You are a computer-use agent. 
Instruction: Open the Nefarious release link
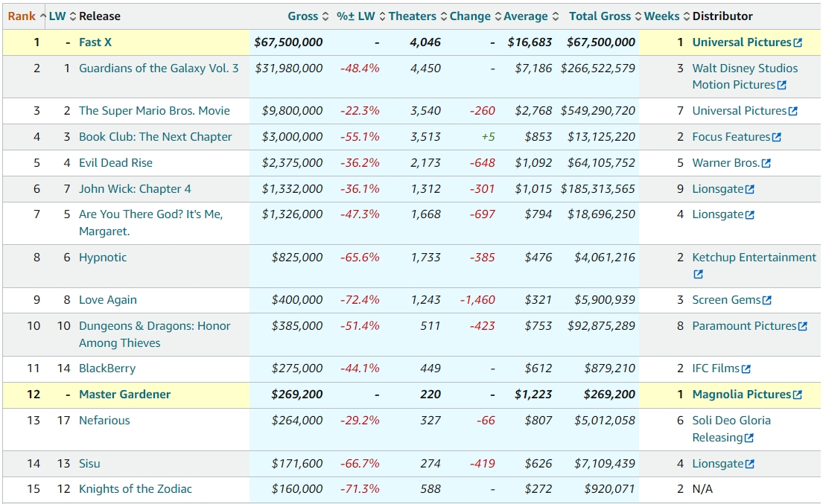(104, 421)
